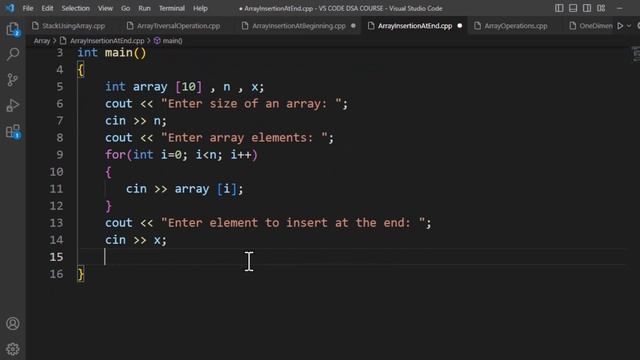Click the 'int main()' code line
Image resolution: width=640 pixels, height=360 pixels.
click(112, 53)
